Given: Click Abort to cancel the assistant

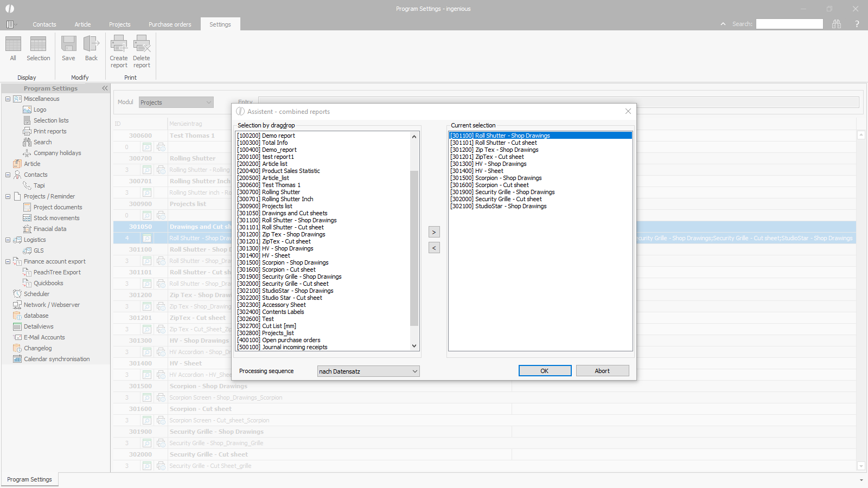Looking at the screenshot, I should 602,371.
